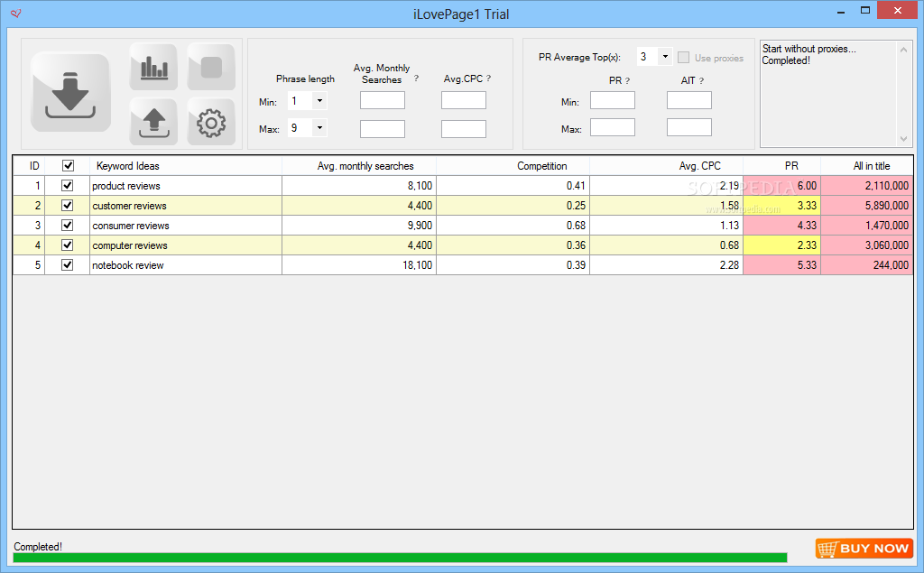The width and height of the screenshot is (924, 573).
Task: Uncheck the customer reviews row checkbox
Action: point(67,205)
